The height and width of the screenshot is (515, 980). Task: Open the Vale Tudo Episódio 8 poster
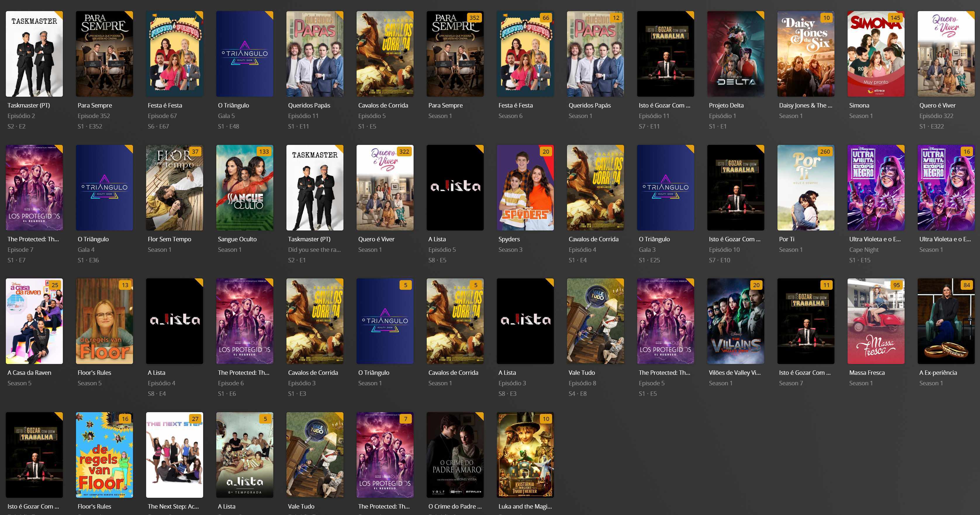tap(595, 321)
